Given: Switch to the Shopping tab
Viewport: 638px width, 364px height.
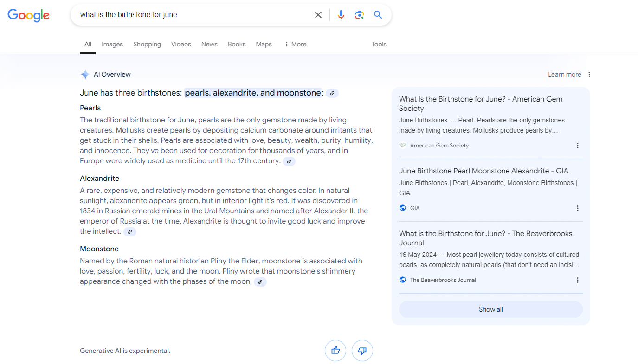Looking at the screenshot, I should [147, 44].
